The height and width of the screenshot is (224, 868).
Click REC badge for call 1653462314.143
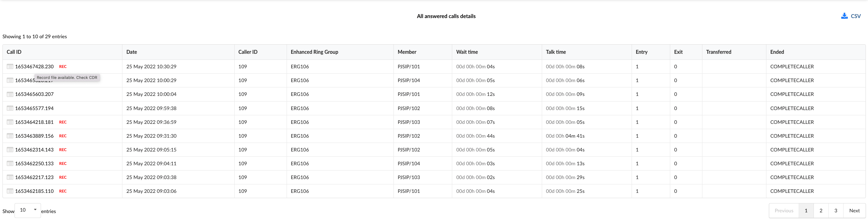click(x=63, y=150)
